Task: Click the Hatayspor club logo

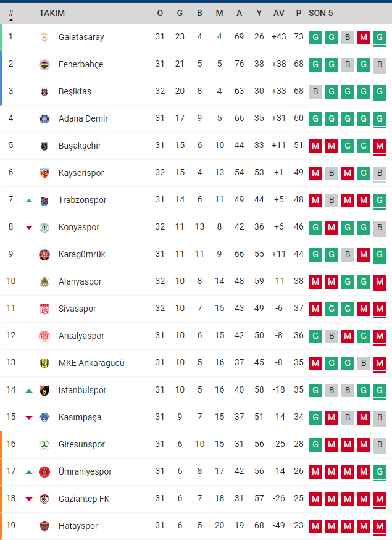Action: (44, 526)
